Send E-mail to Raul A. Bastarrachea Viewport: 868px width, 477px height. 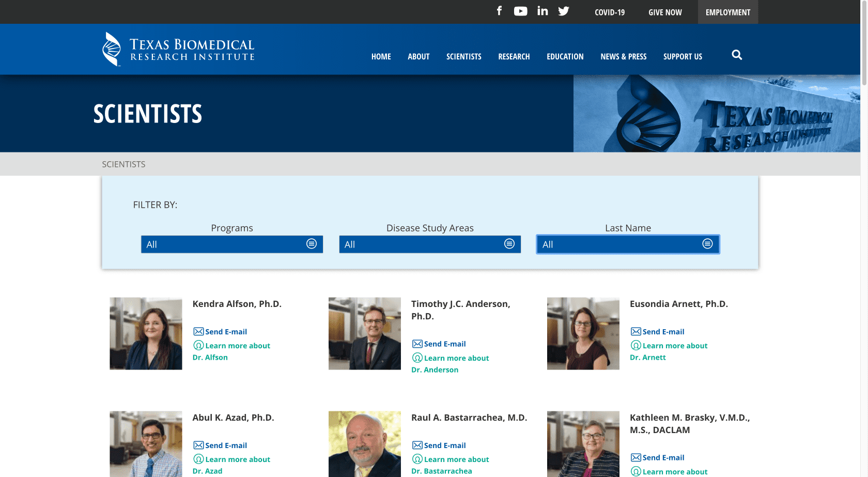pos(445,445)
